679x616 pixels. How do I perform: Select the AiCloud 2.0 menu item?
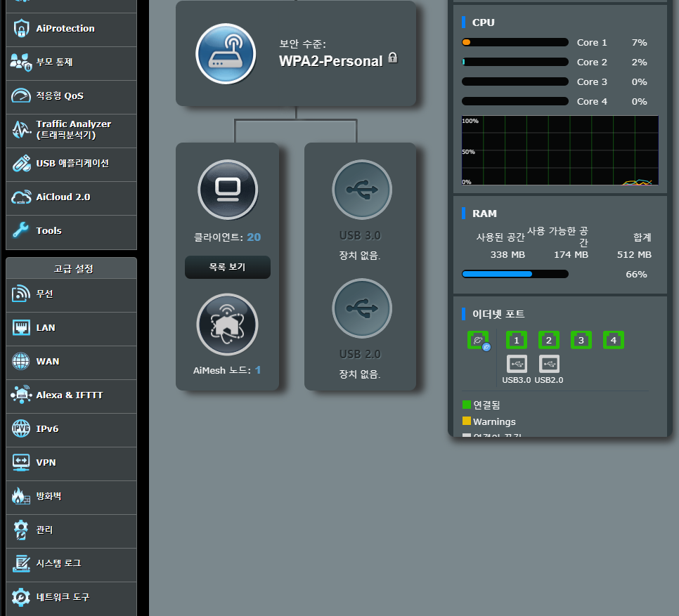pyautogui.click(x=72, y=198)
